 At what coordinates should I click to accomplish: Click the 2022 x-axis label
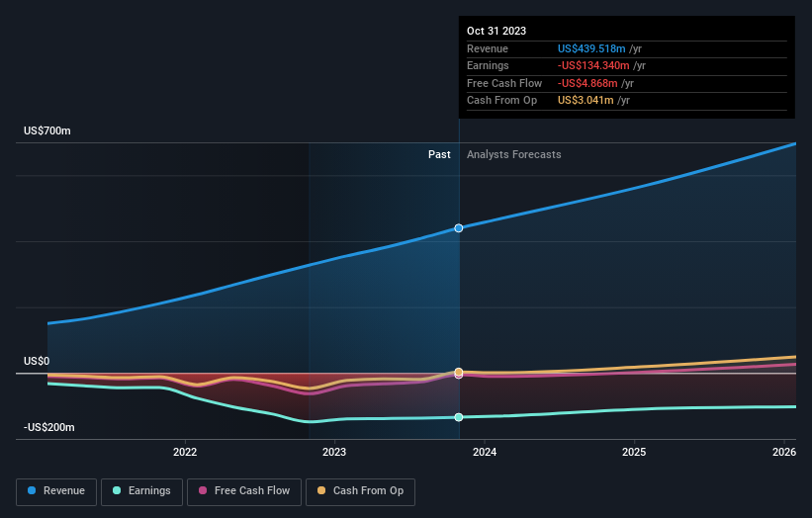tap(185, 452)
